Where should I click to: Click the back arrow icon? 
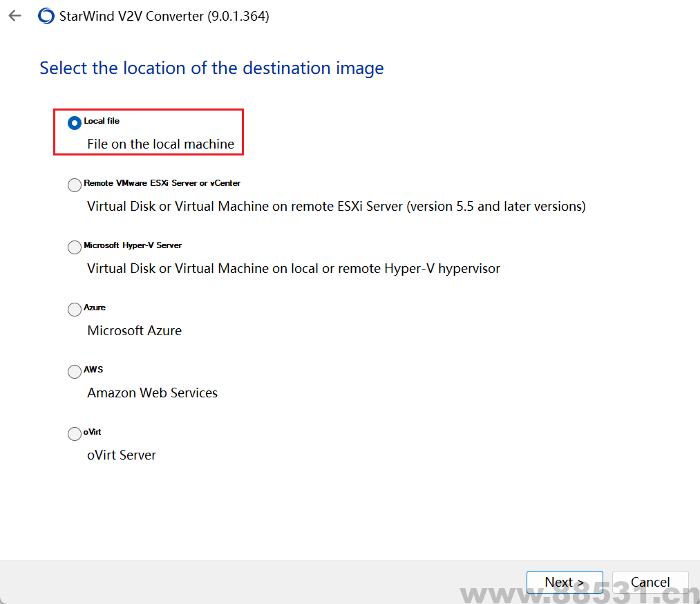(x=15, y=16)
